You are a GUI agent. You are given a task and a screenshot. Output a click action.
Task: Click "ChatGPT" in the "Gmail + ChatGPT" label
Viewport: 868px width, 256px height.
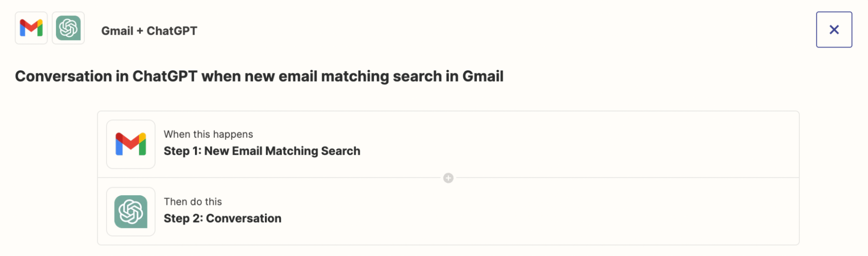coord(172,31)
